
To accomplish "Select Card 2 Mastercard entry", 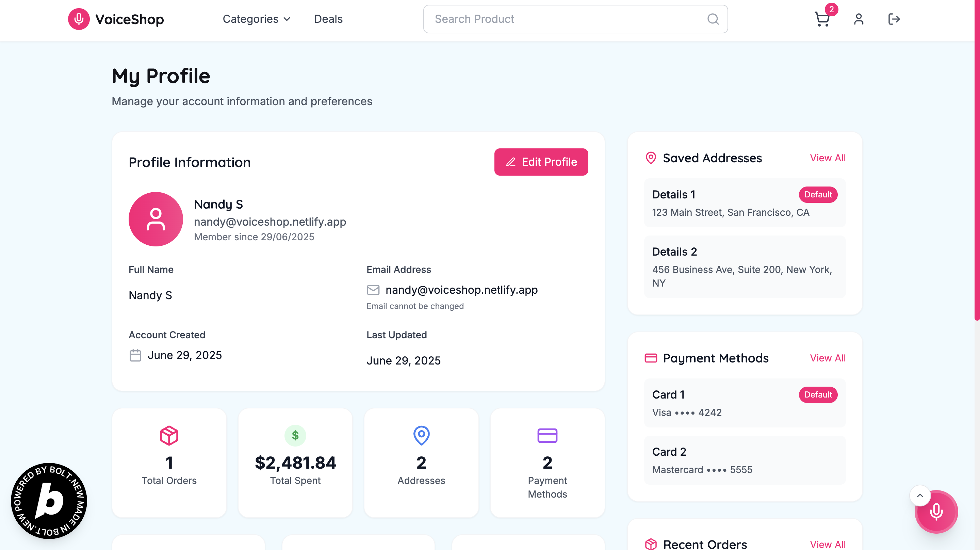I will tap(745, 460).
